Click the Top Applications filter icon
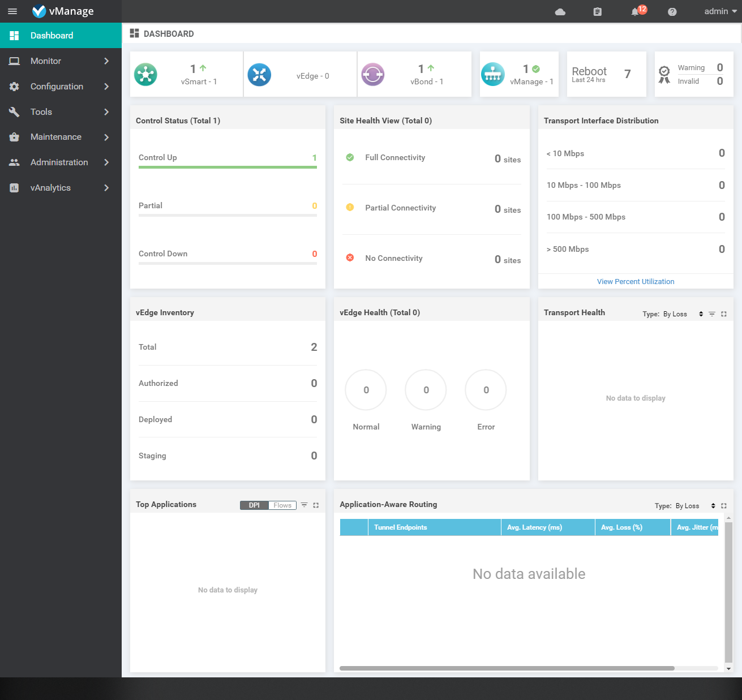Viewport: 742px width, 700px height. tap(304, 505)
